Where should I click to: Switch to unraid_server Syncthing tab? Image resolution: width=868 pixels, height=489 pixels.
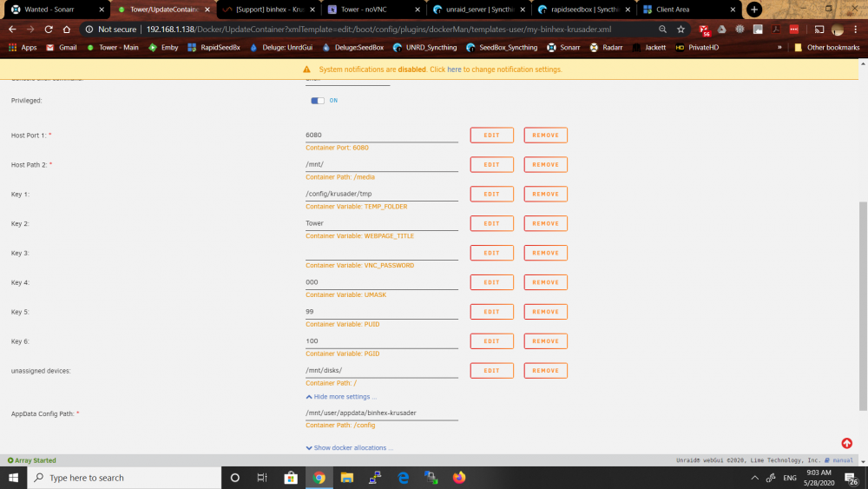point(478,10)
